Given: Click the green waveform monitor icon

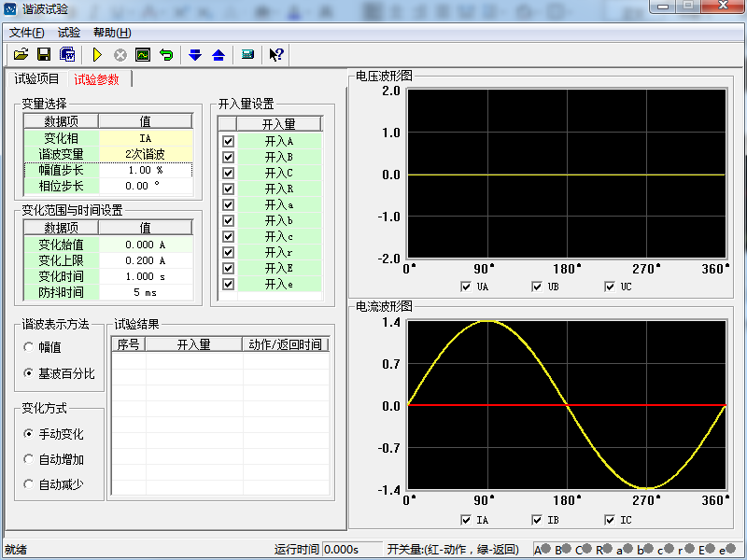Looking at the screenshot, I should pyautogui.click(x=143, y=54).
